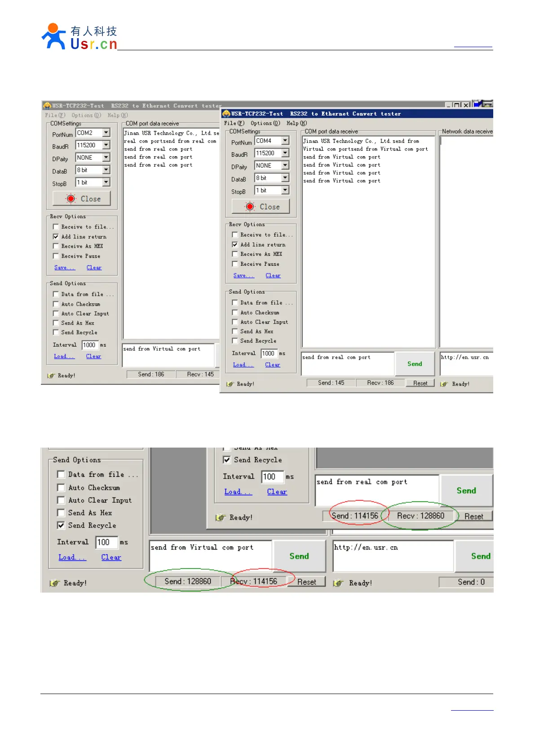Expand the PortNum COM2 dropdown
Viewport: 535px width, 756px height.
tap(106, 133)
